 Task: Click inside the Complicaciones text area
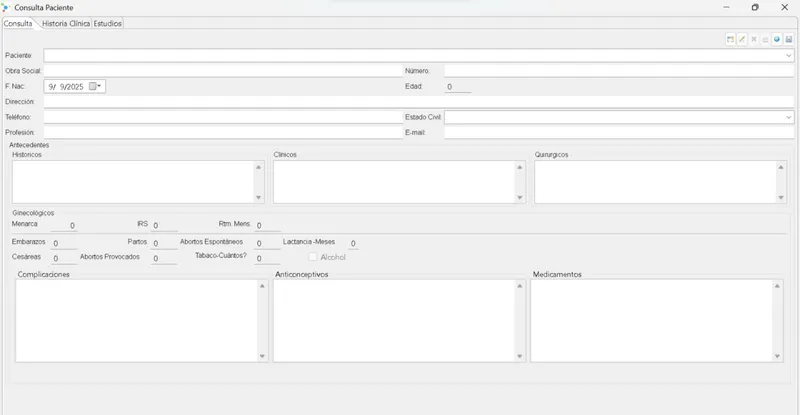click(137, 321)
